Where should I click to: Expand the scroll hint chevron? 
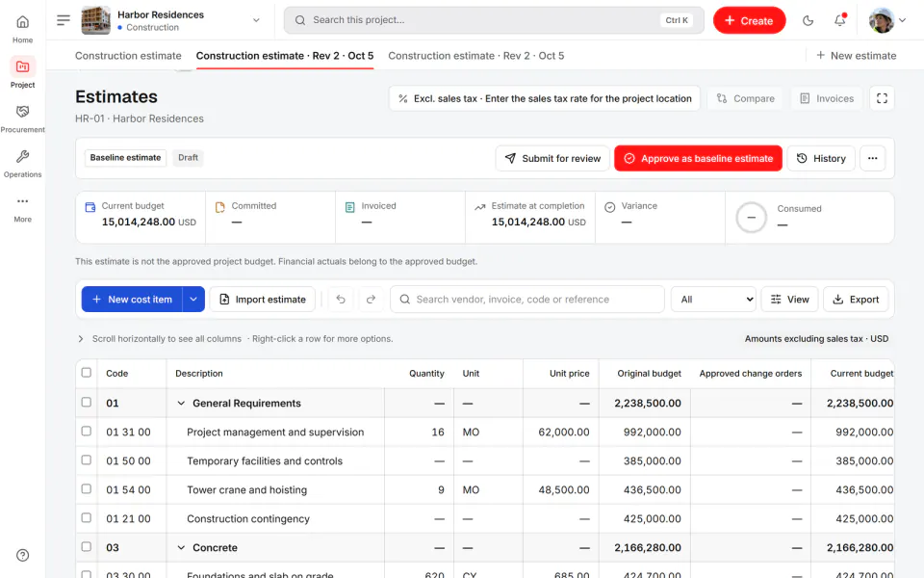tap(81, 338)
